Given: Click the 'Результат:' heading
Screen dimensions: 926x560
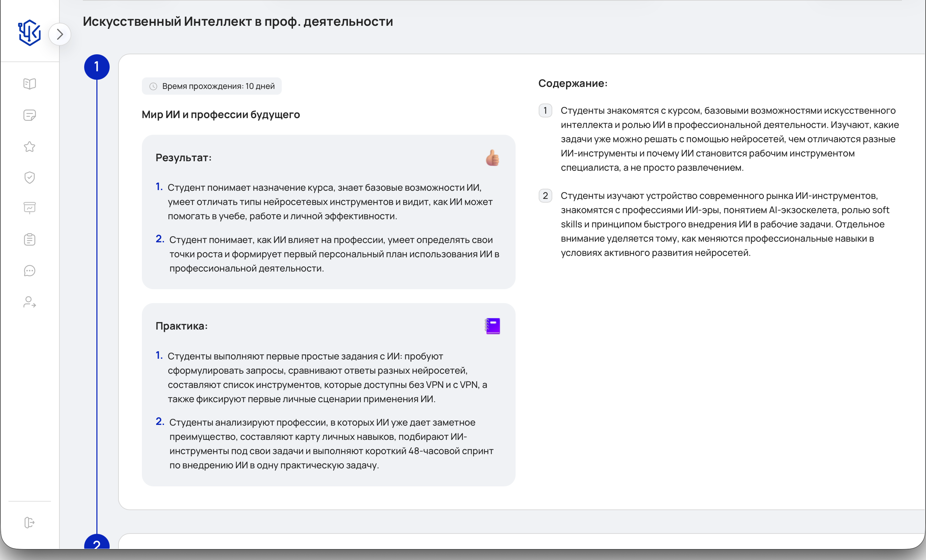Looking at the screenshot, I should 183,157.
